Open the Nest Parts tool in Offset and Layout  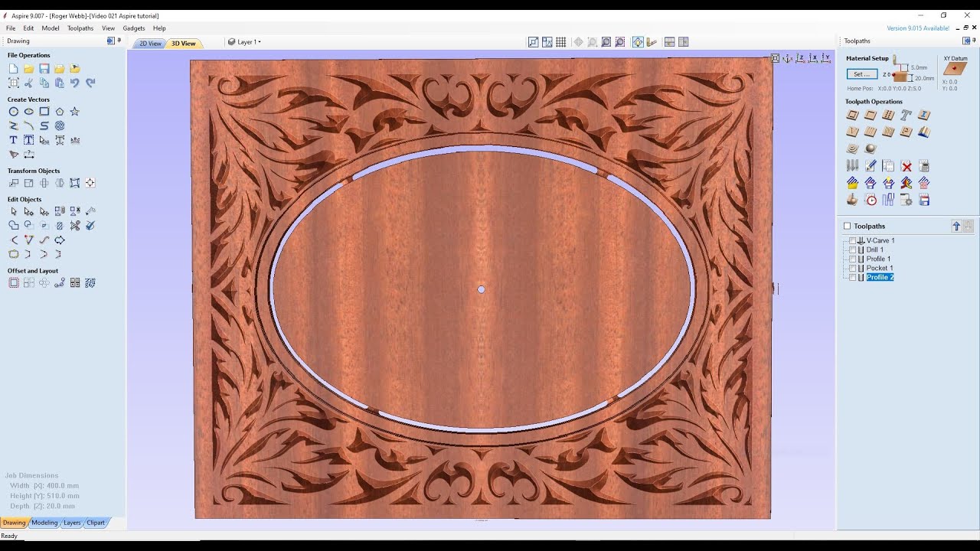click(90, 283)
